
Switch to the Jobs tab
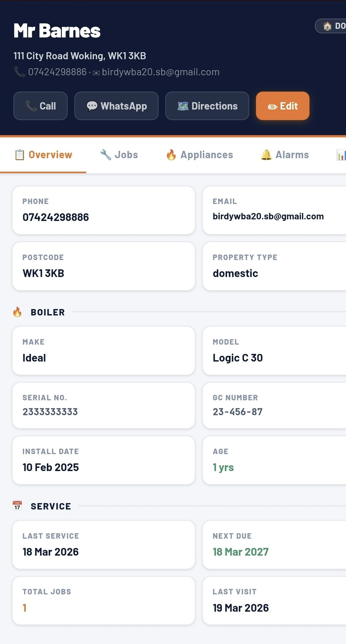[x=119, y=155]
